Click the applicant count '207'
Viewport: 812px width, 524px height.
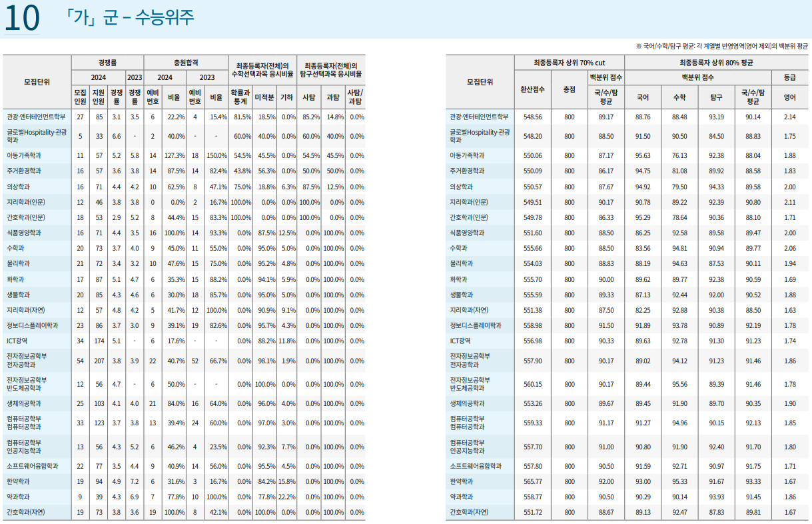point(99,361)
